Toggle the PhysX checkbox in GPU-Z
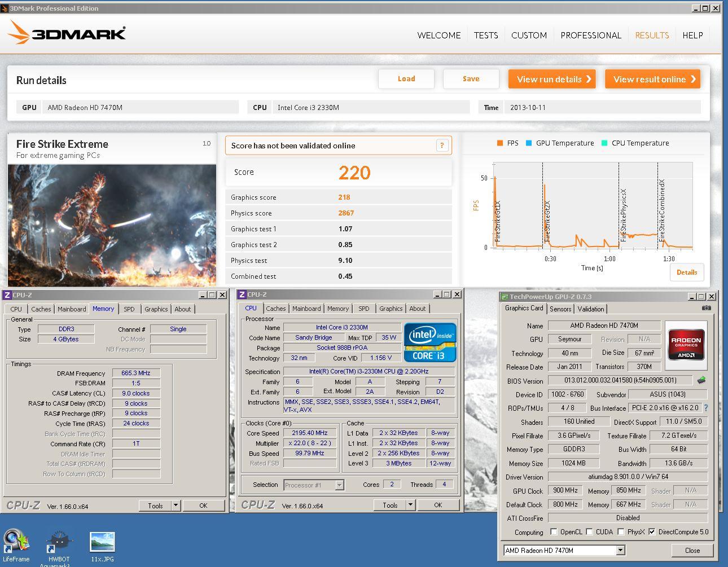This screenshot has width=728, height=567. click(621, 532)
